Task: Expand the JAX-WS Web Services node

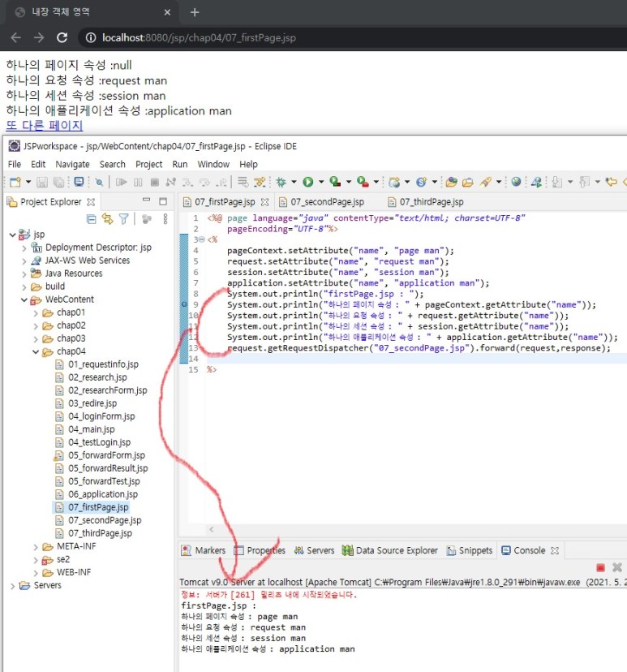Action: click(x=24, y=261)
